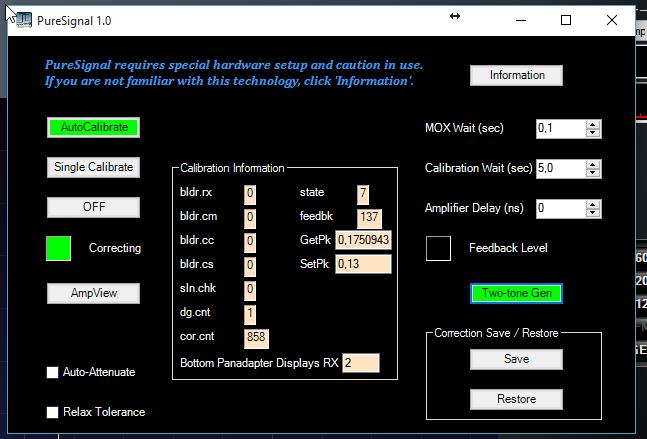Click the sln.chk value field

250,289
